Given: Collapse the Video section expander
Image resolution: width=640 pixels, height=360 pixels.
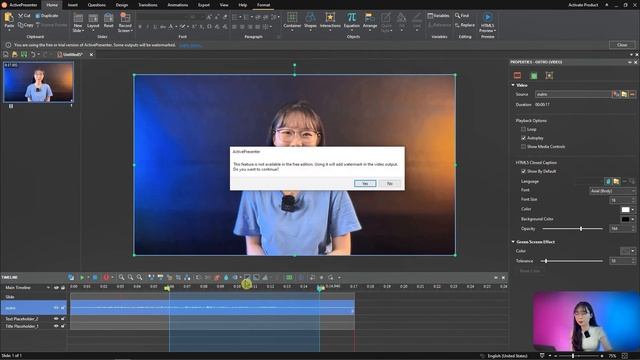Looking at the screenshot, I should click(x=513, y=85).
